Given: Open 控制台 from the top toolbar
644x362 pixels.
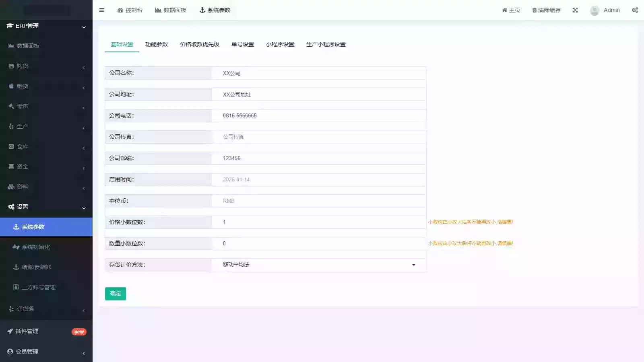Looking at the screenshot, I should 130,10.
